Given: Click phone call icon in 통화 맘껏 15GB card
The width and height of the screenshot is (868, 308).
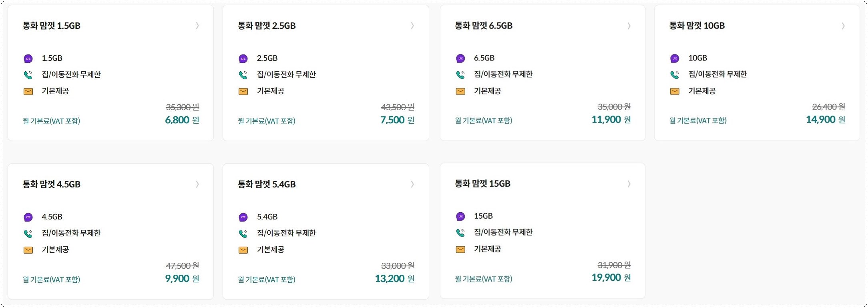Looking at the screenshot, I should tap(460, 233).
